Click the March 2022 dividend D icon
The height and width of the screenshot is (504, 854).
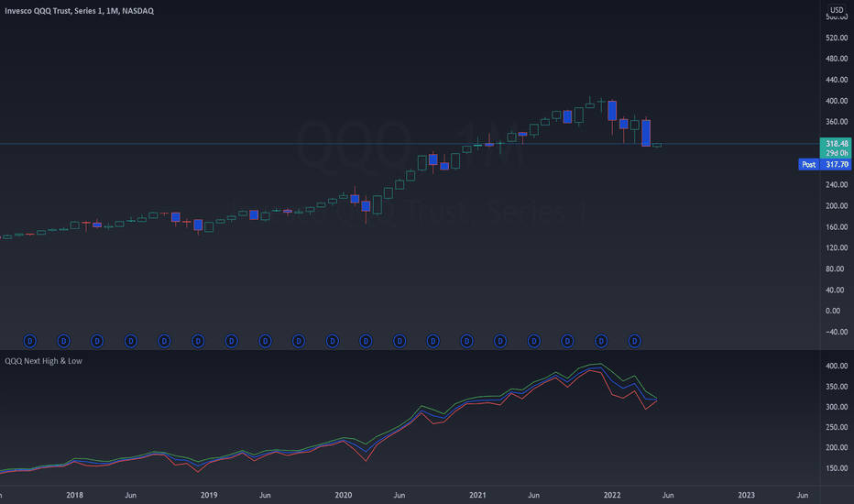click(634, 341)
